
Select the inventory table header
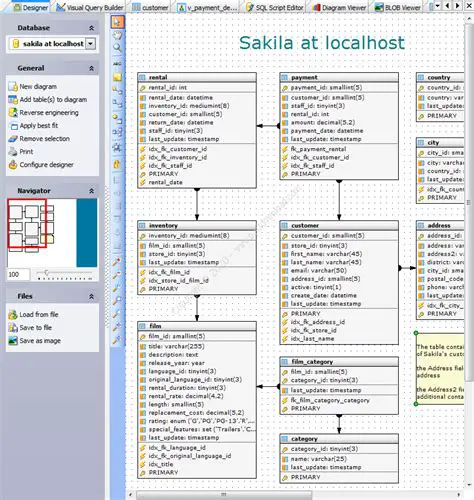197,226
